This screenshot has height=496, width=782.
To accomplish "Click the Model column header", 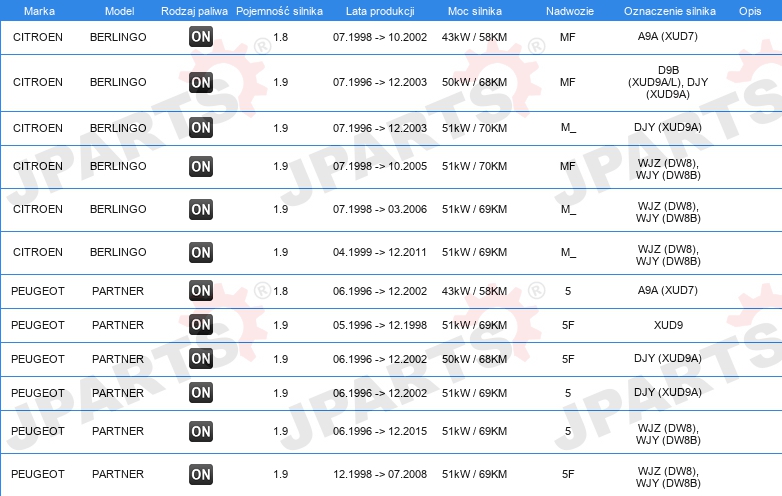I will coord(119,11).
